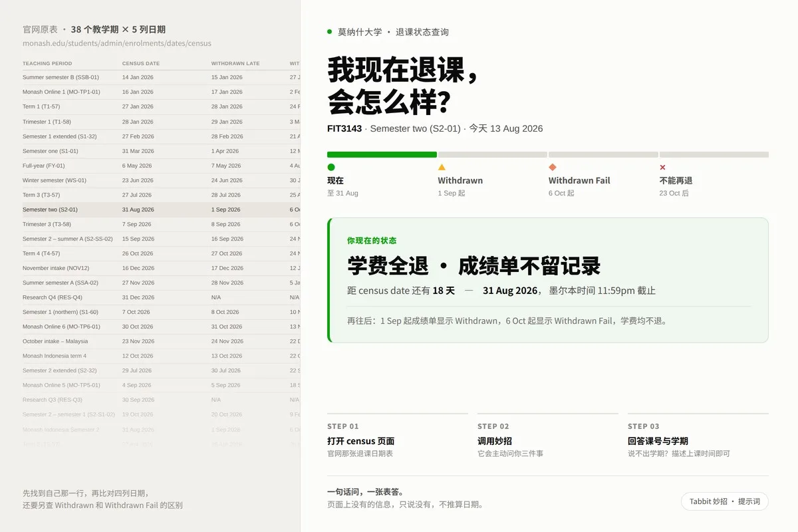This screenshot has width=798, height=532.
Task: Click the 学费全退 · 成绩单不留记录 status heading
Action: click(473, 266)
